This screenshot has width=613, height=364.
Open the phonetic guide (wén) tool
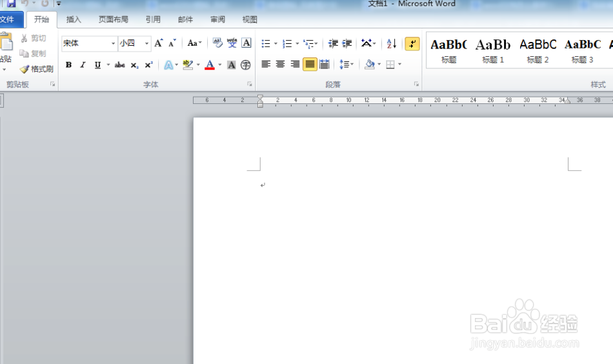click(x=232, y=43)
